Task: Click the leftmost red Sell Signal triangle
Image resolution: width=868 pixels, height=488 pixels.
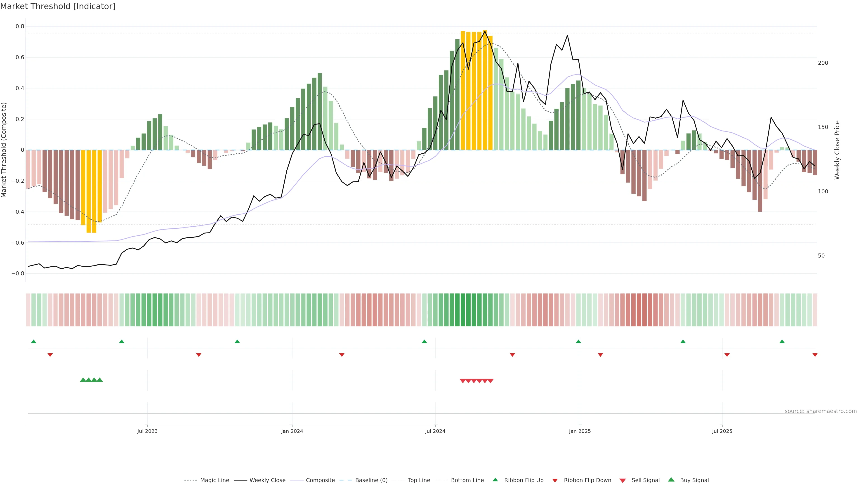Action: [463, 381]
